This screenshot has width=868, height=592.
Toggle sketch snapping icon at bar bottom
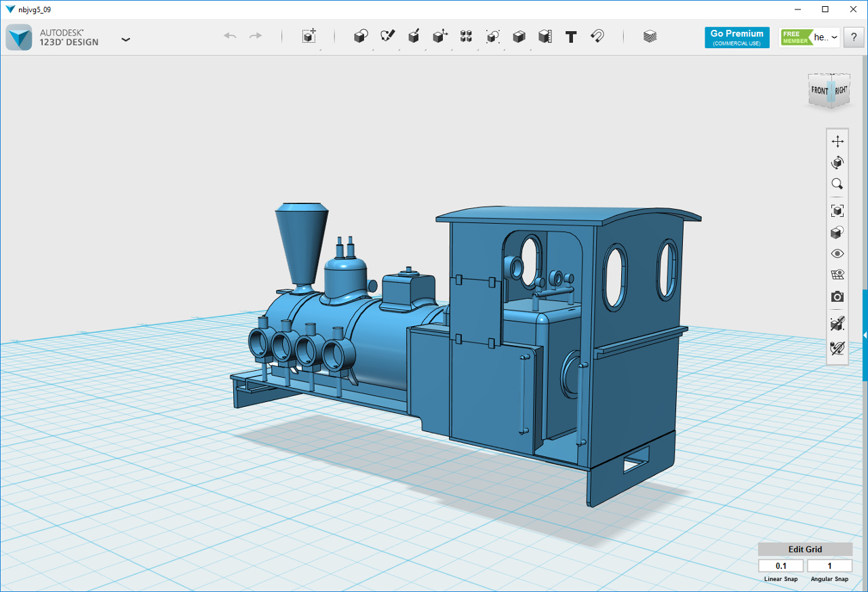point(837,348)
